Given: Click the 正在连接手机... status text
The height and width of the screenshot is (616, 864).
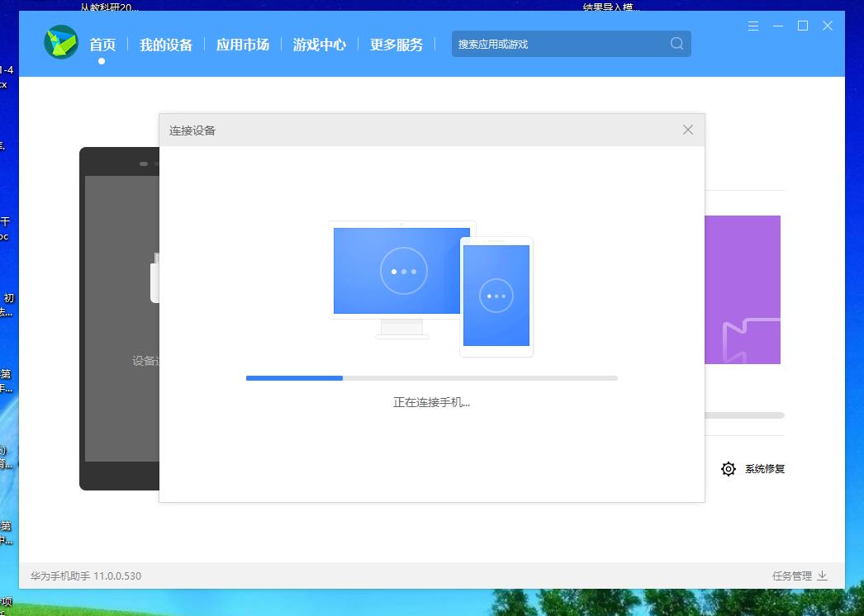Looking at the screenshot, I should 431,403.
